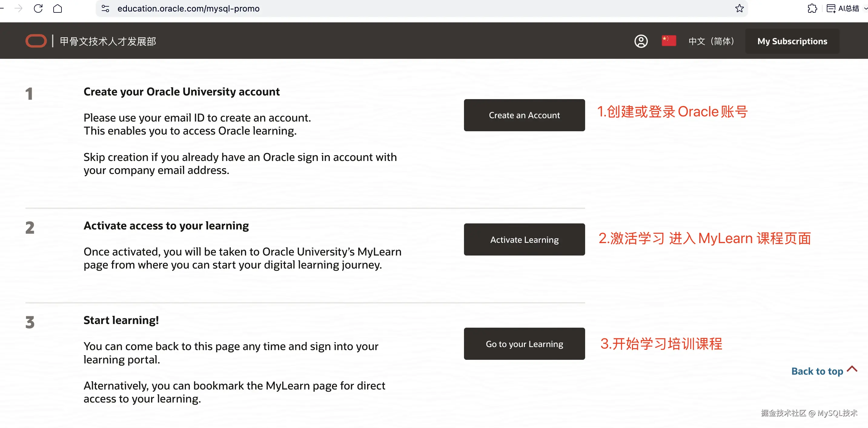Image resolution: width=868 pixels, height=428 pixels.
Task: Click the Back to top link
Action: click(x=817, y=371)
